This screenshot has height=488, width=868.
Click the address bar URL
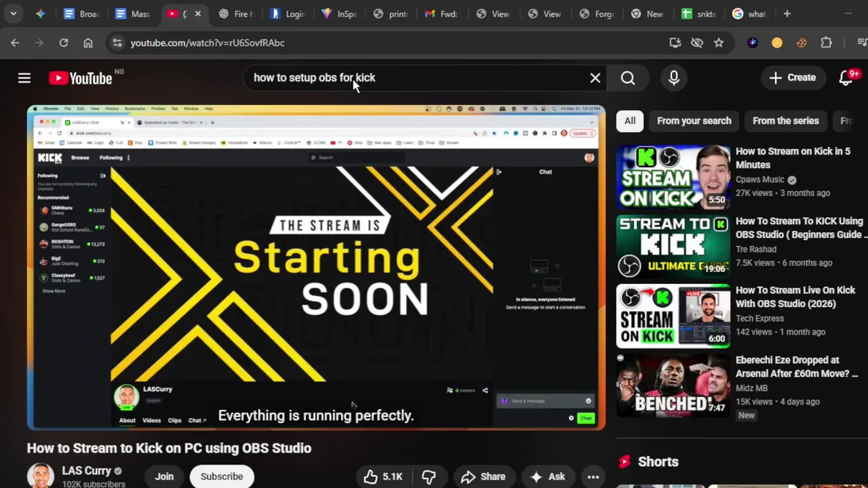pos(208,43)
